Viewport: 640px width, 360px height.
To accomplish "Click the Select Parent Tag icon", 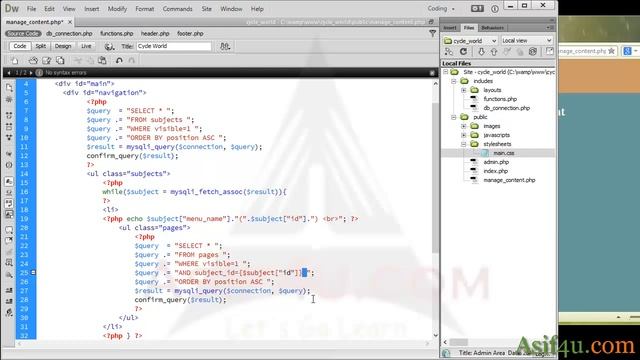I will pyautogui.click(x=9, y=154).
